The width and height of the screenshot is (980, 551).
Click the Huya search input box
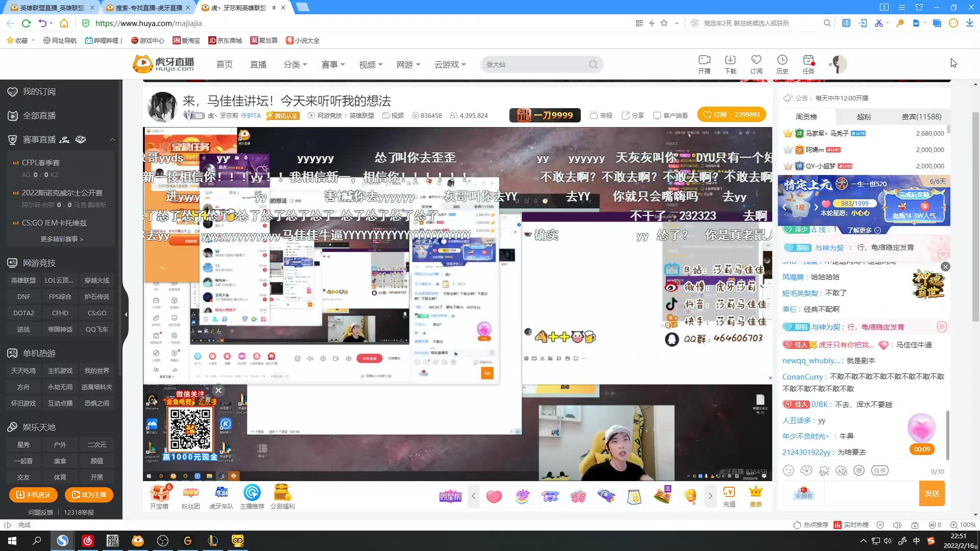[534, 65]
